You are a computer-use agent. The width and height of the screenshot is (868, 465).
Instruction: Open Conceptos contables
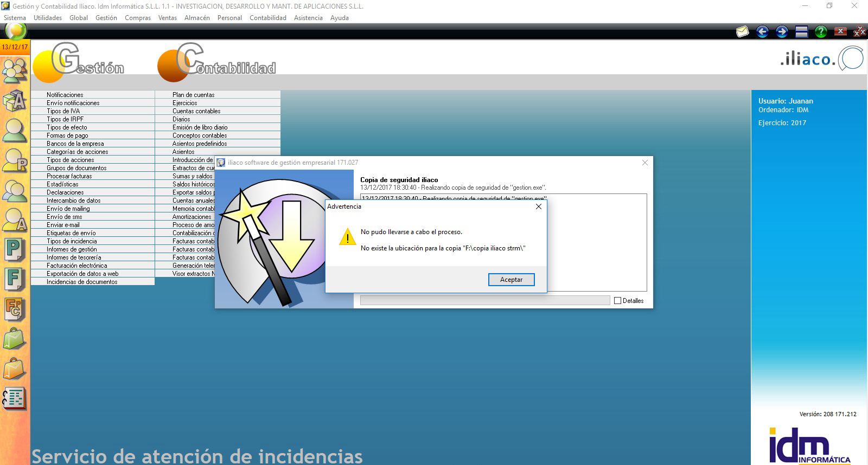(x=218, y=135)
